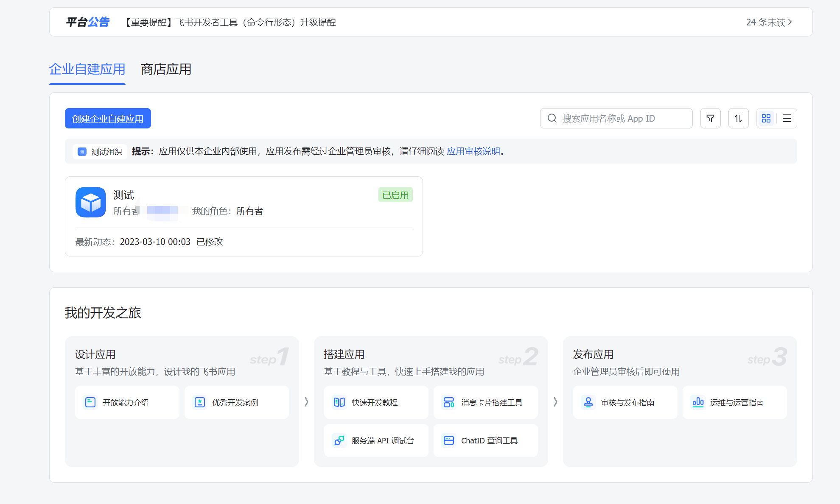The image size is (840, 504).
Task: Launch 消息卡片搭建工具
Action: (485, 402)
